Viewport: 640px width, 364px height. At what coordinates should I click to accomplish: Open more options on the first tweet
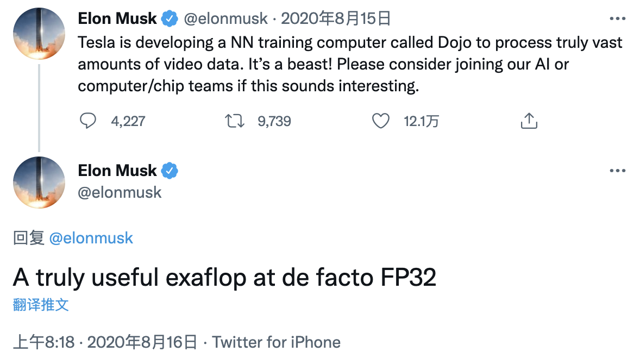pyautogui.click(x=618, y=18)
